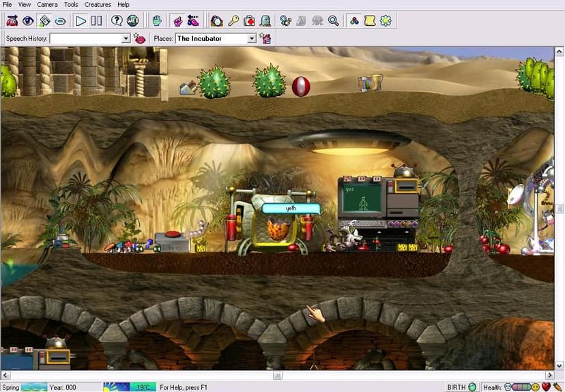Select the green open-hand tool
The width and height of the screenshot is (565, 392).
pyautogui.click(x=157, y=21)
